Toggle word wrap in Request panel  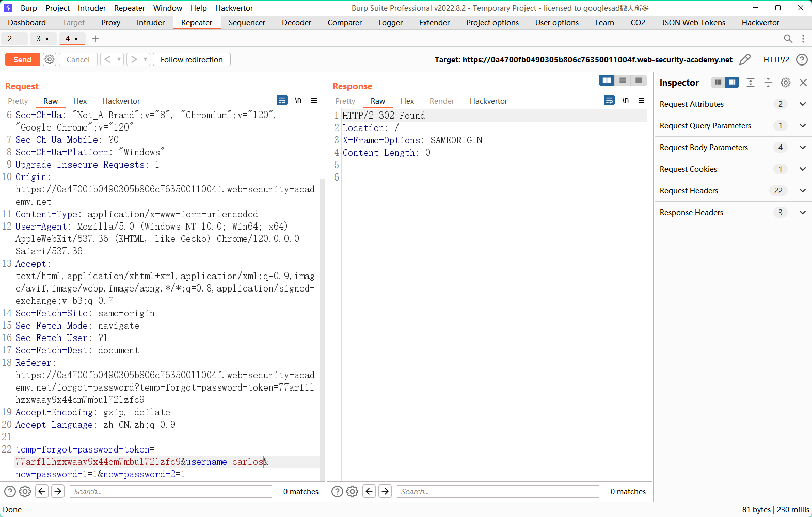click(282, 100)
